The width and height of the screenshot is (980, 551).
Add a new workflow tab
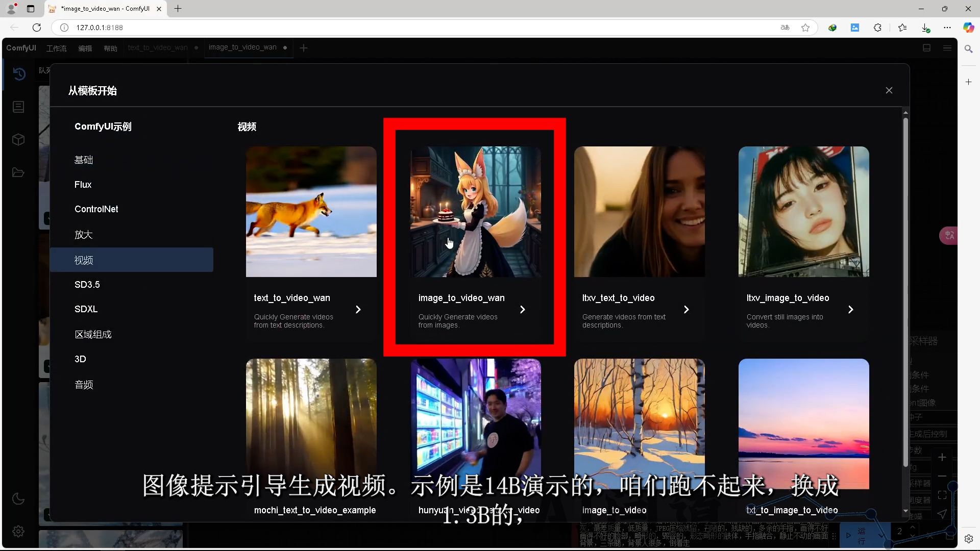(x=304, y=48)
